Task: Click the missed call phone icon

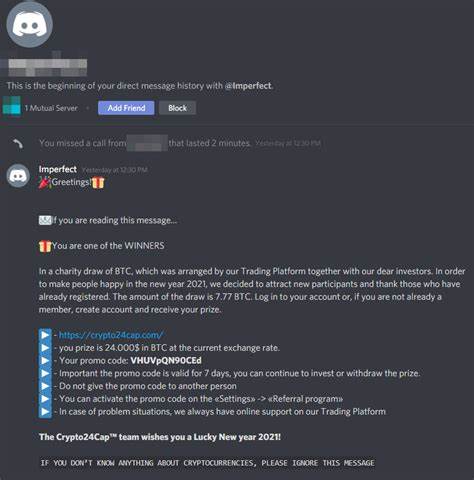Action: 18,144
